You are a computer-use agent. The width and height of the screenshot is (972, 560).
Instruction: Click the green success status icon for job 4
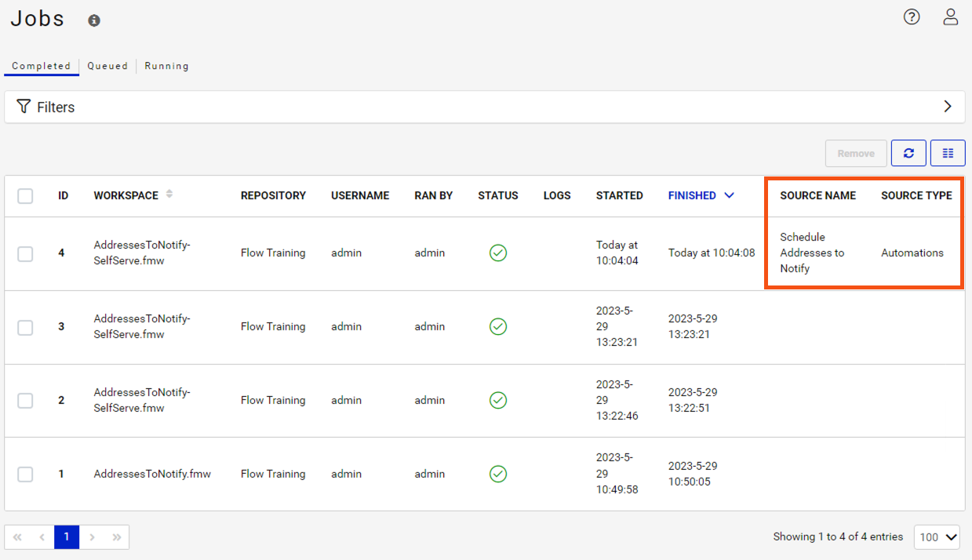[497, 253]
